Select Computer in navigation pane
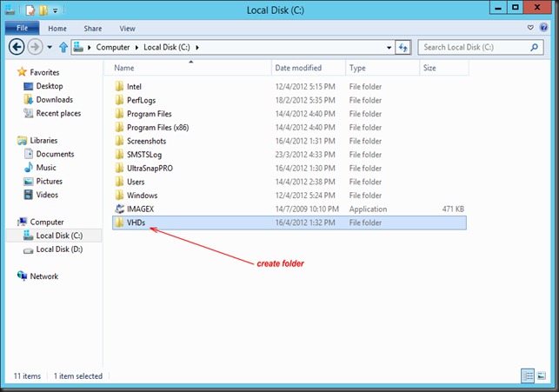This screenshot has height=392, width=559. click(47, 222)
